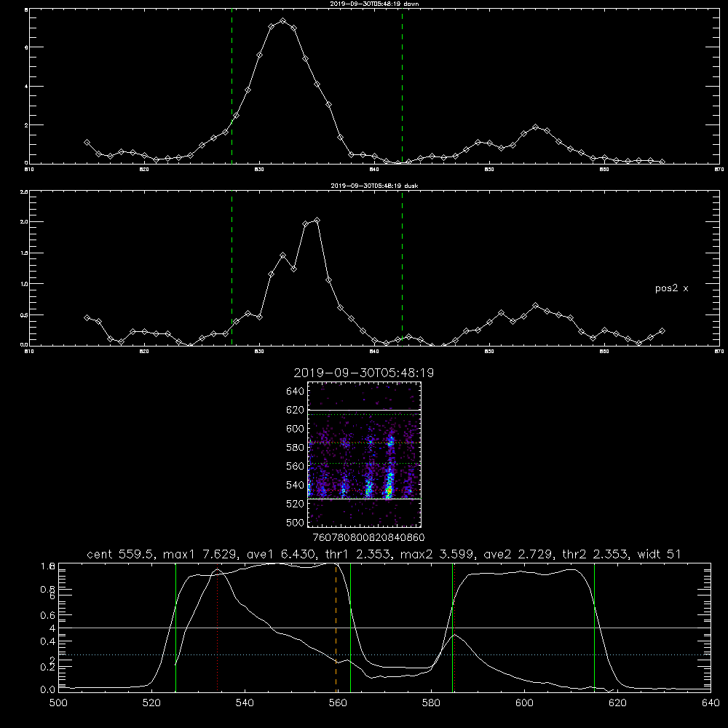Click the 1.5 label on dusk plot y-axis
This screenshot has width=728, height=728.
pos(25,253)
